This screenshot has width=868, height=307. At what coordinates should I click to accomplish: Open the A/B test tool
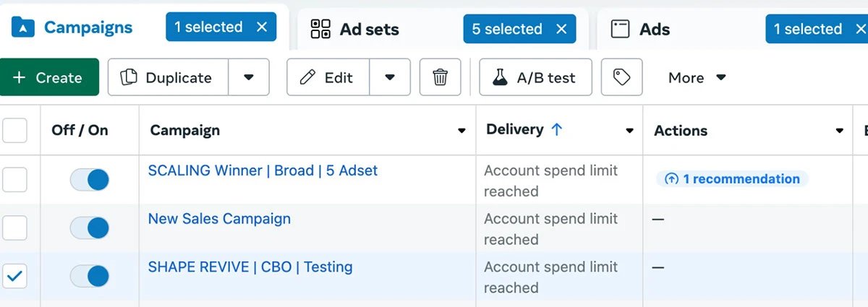click(x=535, y=77)
